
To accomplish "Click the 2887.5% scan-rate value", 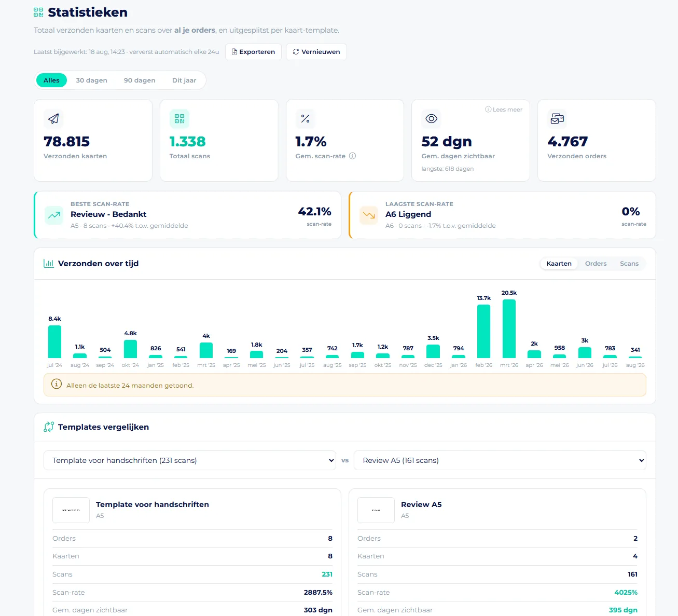I will (x=318, y=593).
